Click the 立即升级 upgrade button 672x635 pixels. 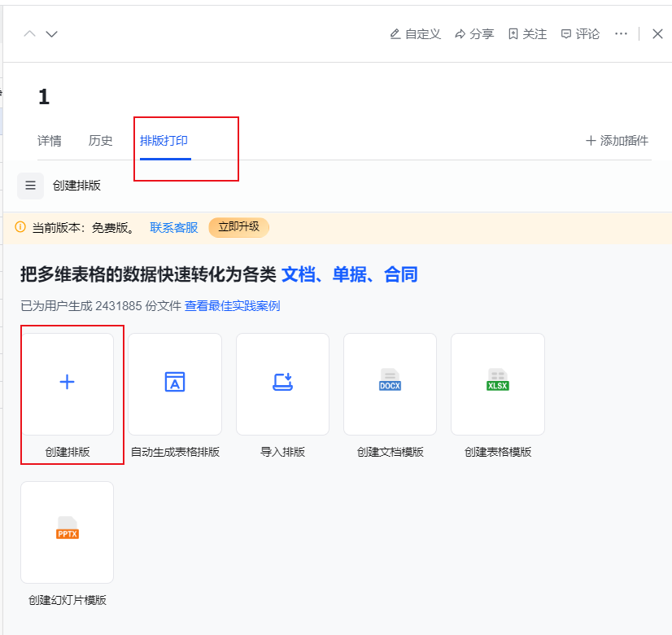[238, 227]
